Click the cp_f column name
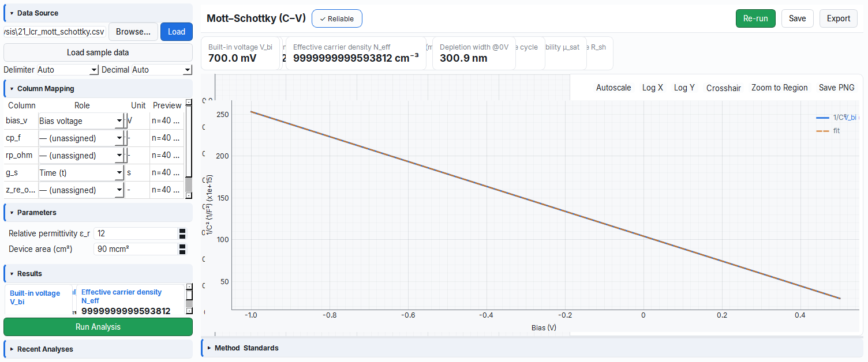 (x=14, y=138)
